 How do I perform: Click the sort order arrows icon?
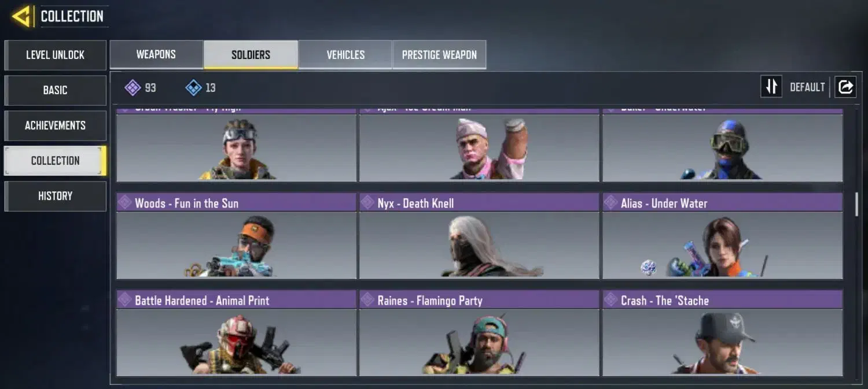[x=771, y=87]
